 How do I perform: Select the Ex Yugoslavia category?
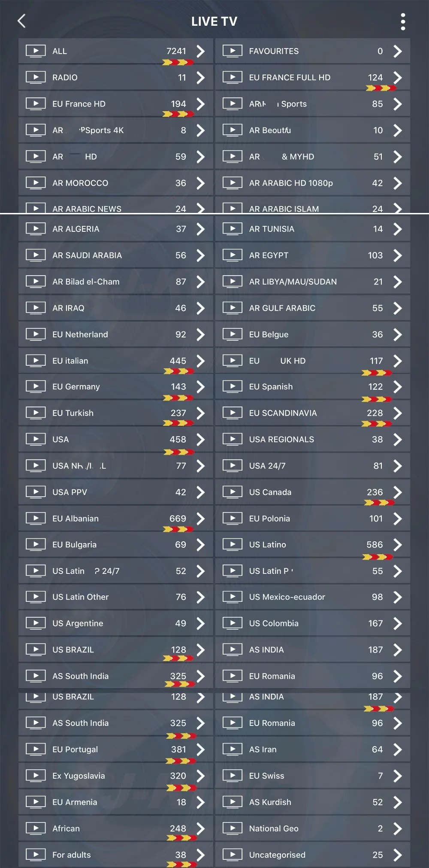(116, 776)
